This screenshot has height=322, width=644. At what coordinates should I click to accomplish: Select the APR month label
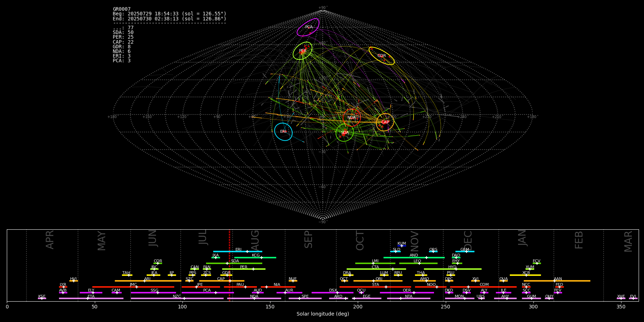(x=50, y=240)
